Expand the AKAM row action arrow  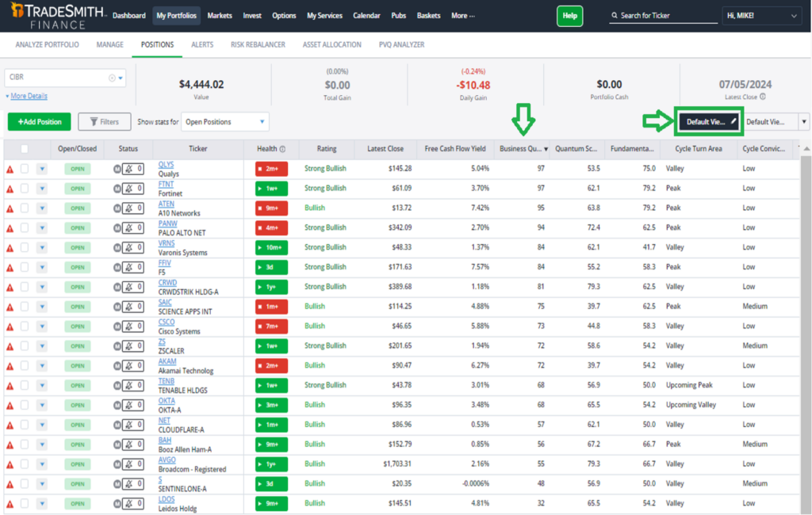[42, 365]
